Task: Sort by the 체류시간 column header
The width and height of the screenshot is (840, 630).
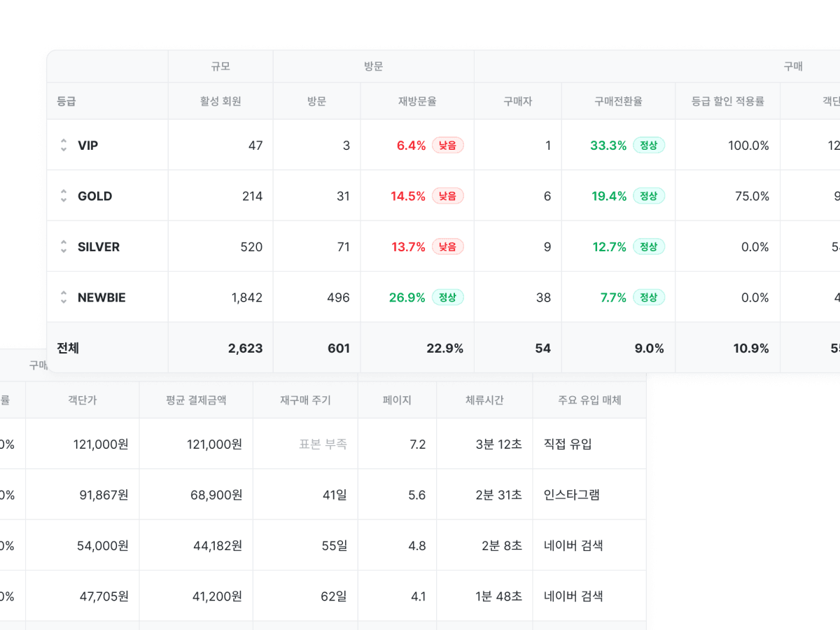Action: tap(484, 400)
